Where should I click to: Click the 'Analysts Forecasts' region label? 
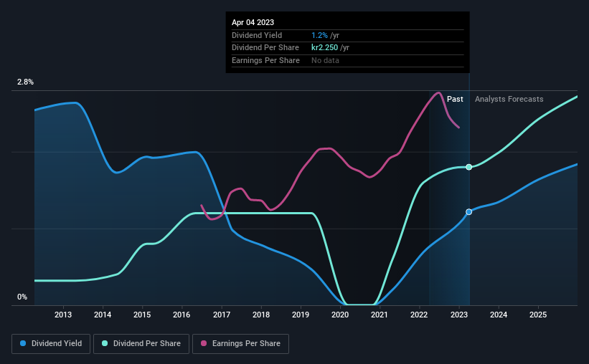pyautogui.click(x=509, y=99)
